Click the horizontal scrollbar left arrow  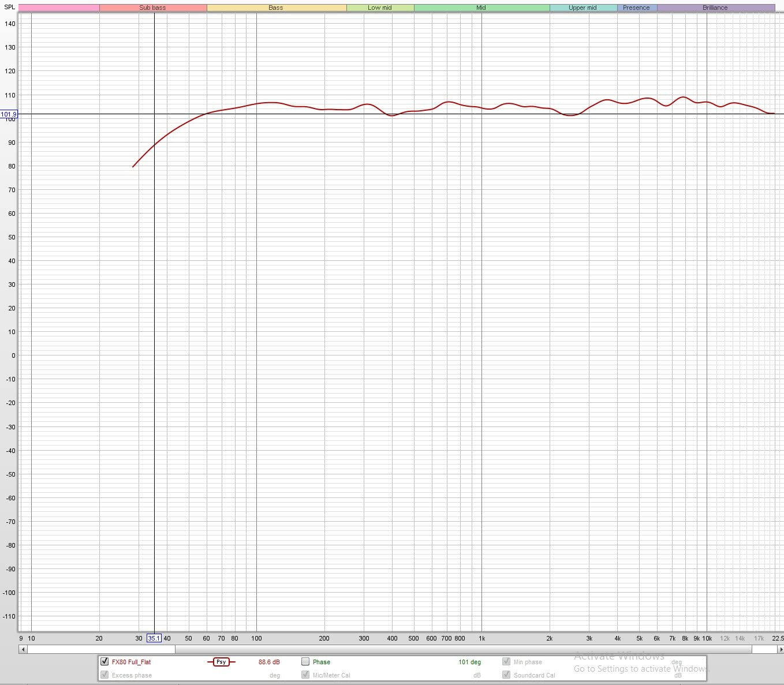[23, 649]
